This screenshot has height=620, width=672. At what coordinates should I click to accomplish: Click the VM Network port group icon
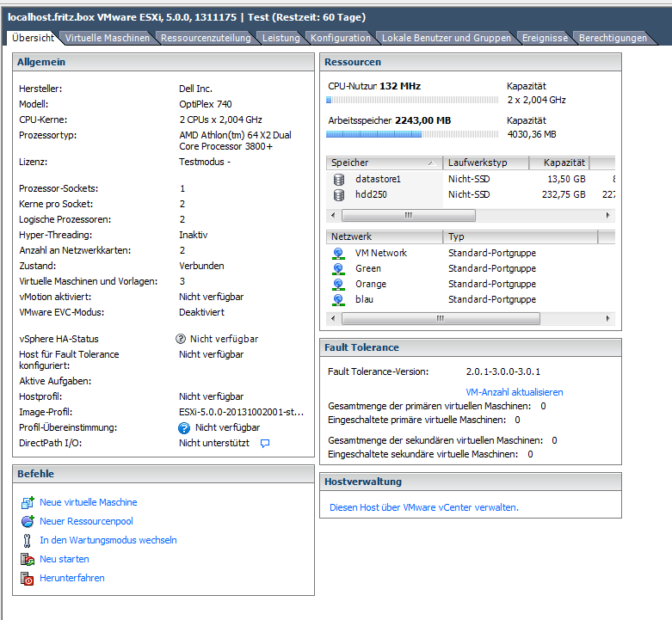point(338,254)
